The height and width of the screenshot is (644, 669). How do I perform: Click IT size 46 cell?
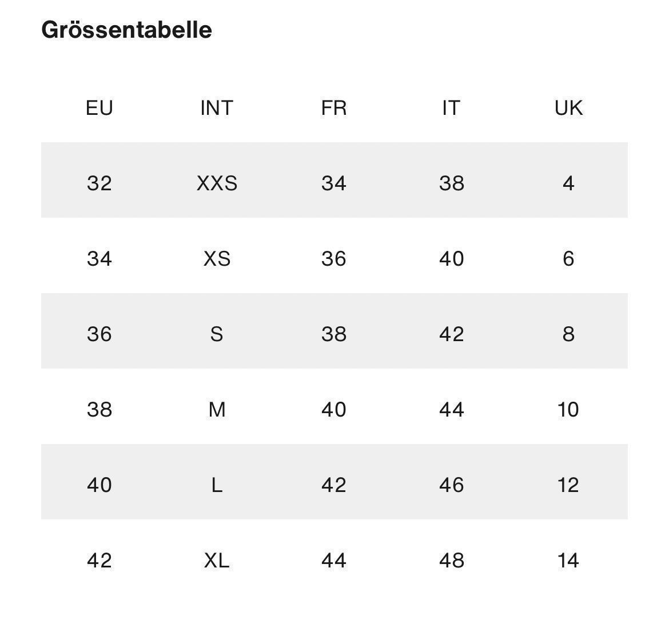[451, 485]
